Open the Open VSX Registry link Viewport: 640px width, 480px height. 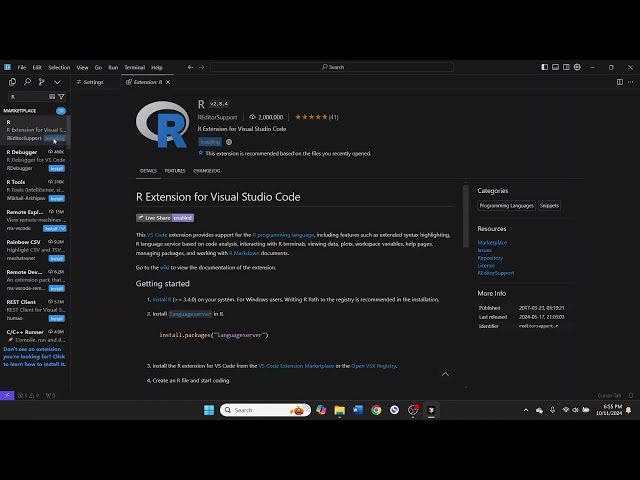pos(373,366)
